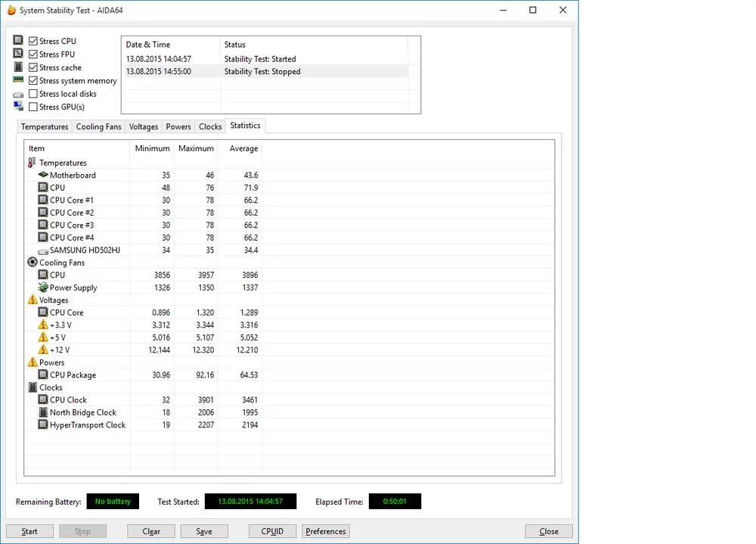Click the CPU chip icon beside Stress CPU

(18, 40)
